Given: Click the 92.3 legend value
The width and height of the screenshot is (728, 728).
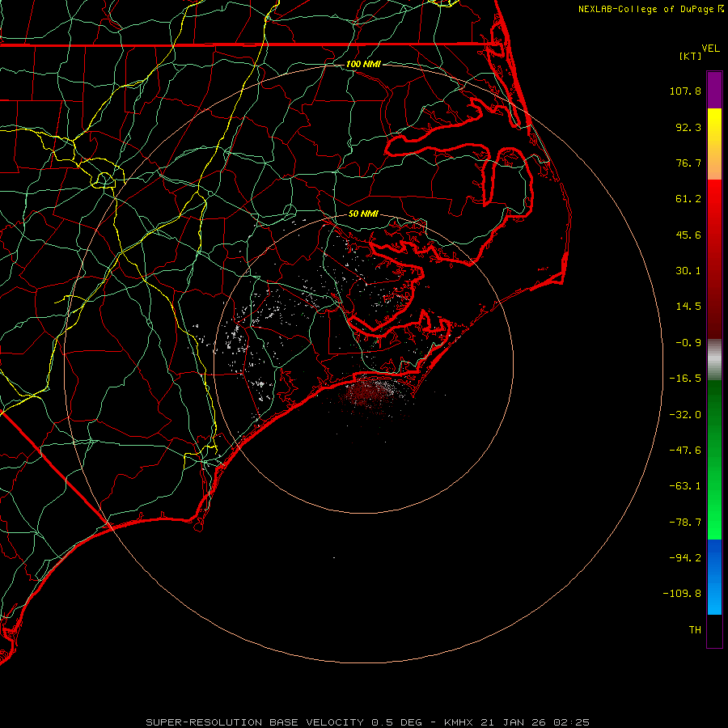Looking at the screenshot, I should click(x=688, y=127).
